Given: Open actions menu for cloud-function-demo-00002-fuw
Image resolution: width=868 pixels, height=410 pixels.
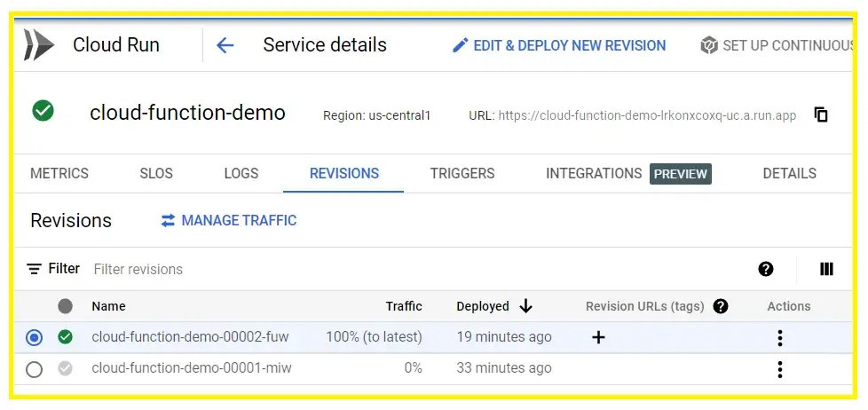Looking at the screenshot, I should pos(780,337).
